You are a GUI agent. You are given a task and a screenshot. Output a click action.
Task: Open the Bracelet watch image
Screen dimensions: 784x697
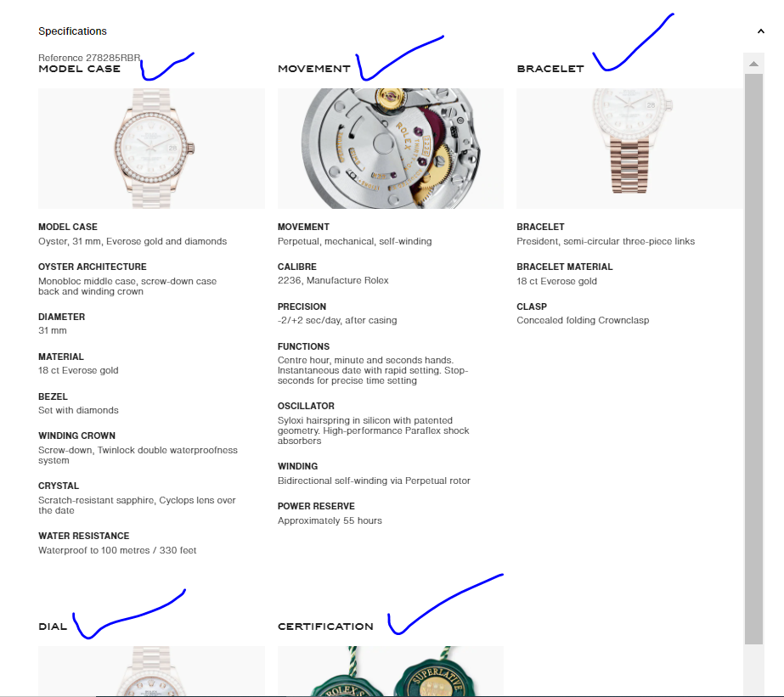click(x=629, y=149)
